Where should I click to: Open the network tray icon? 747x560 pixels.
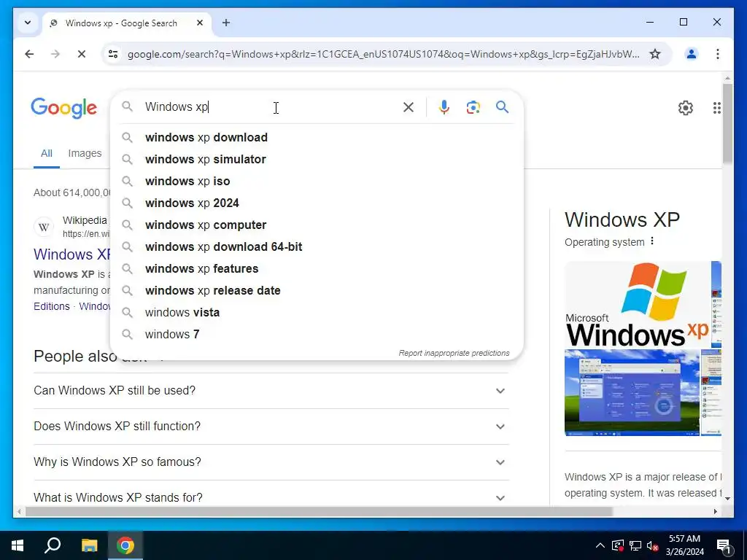[x=635, y=545]
